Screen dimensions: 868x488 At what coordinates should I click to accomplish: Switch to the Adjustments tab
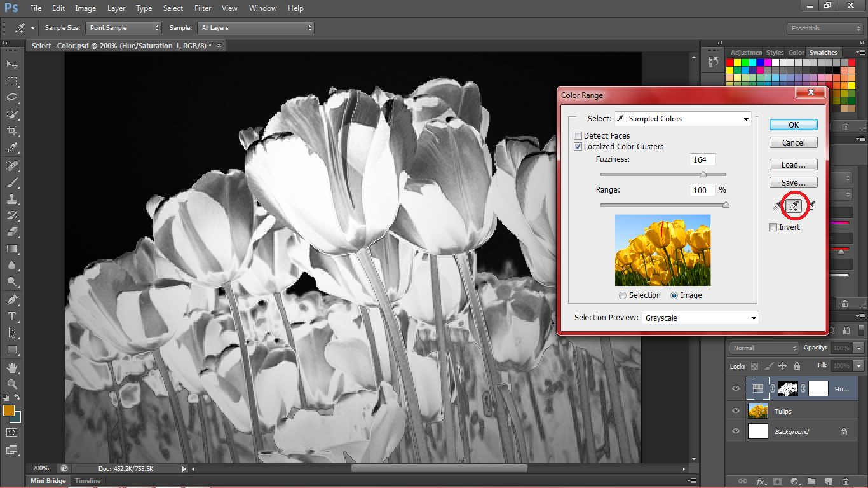point(746,53)
